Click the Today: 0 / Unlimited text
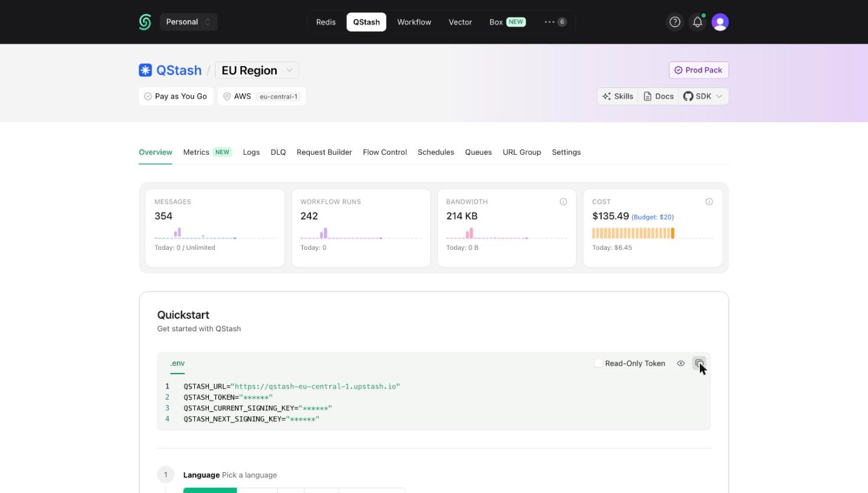868x493 pixels. 185,247
